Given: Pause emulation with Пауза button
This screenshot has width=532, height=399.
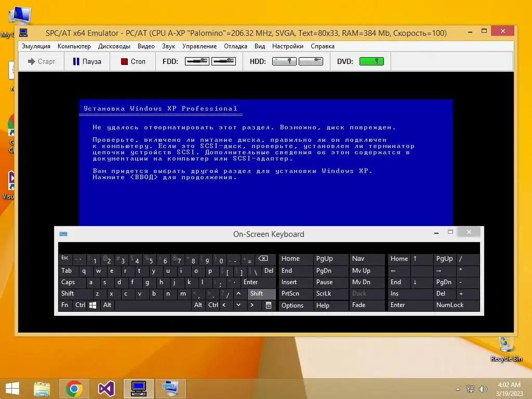Looking at the screenshot, I should 87,61.
